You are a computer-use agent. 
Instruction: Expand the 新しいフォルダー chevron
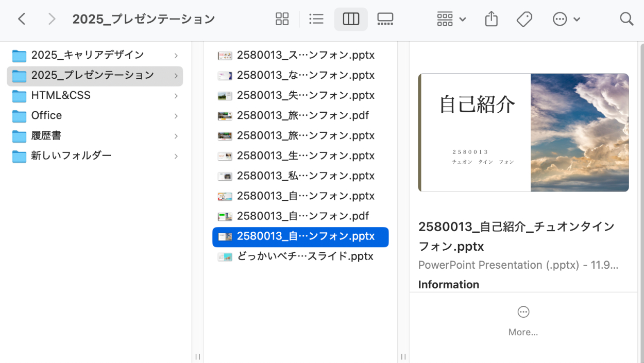coord(176,156)
